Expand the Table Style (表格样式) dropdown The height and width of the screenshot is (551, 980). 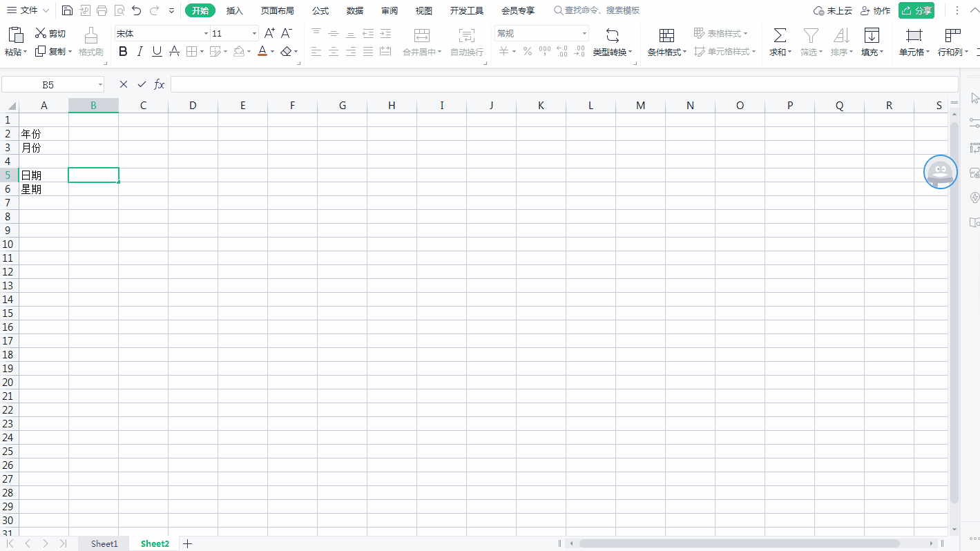[746, 33]
